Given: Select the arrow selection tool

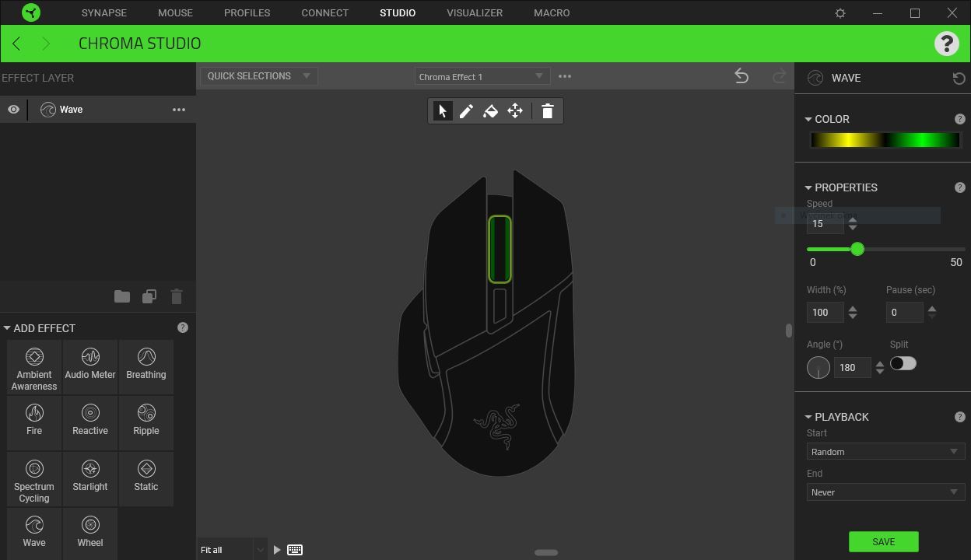Looking at the screenshot, I should click(x=442, y=111).
